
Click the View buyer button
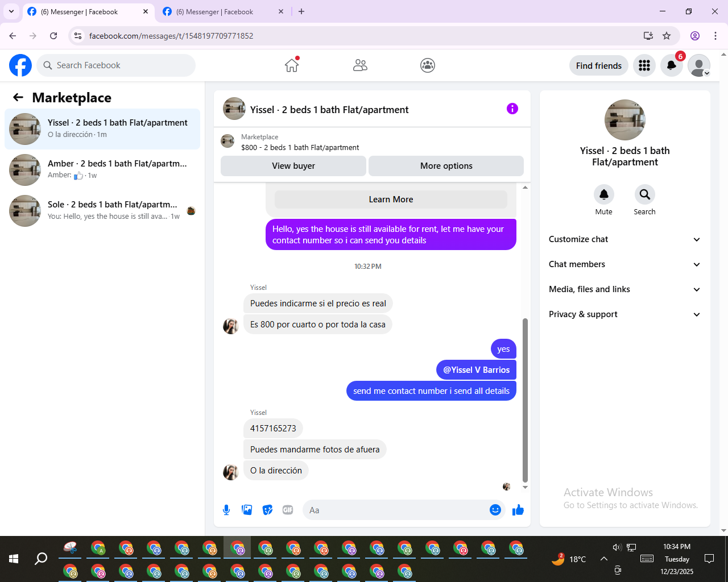pyautogui.click(x=293, y=166)
